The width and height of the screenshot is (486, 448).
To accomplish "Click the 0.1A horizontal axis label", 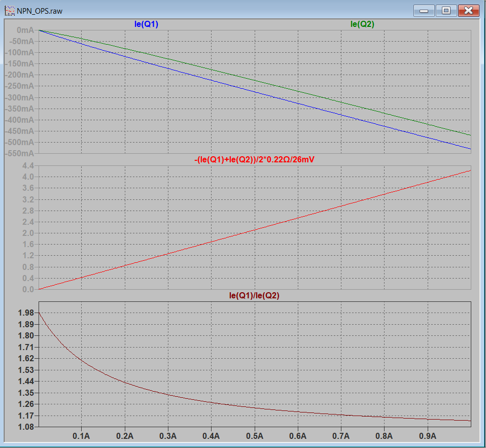I will pyautogui.click(x=81, y=436).
